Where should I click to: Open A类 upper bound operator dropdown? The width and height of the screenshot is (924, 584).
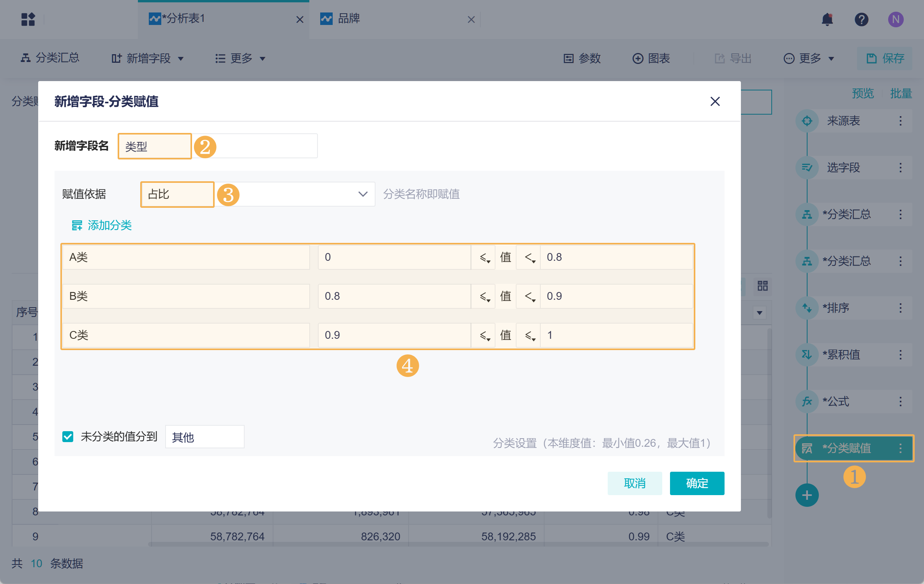click(x=529, y=257)
